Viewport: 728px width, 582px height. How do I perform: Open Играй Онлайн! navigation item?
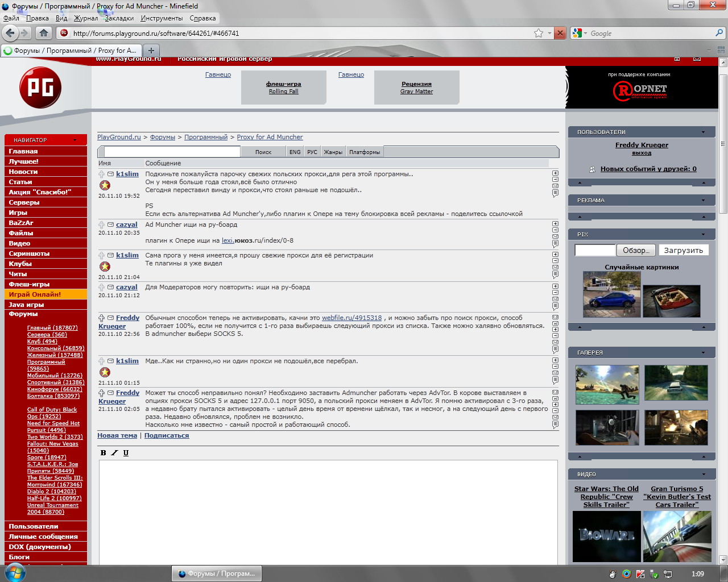tap(45, 294)
